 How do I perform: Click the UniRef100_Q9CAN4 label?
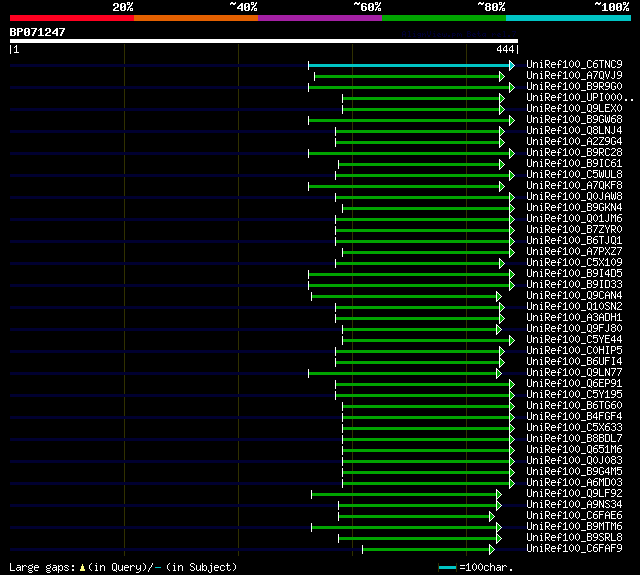pos(574,296)
